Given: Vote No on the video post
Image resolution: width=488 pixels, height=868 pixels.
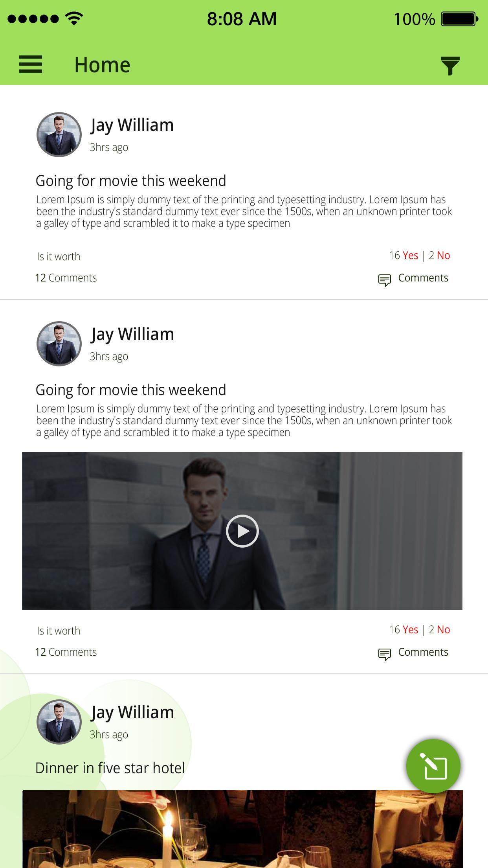Looking at the screenshot, I should tap(443, 630).
